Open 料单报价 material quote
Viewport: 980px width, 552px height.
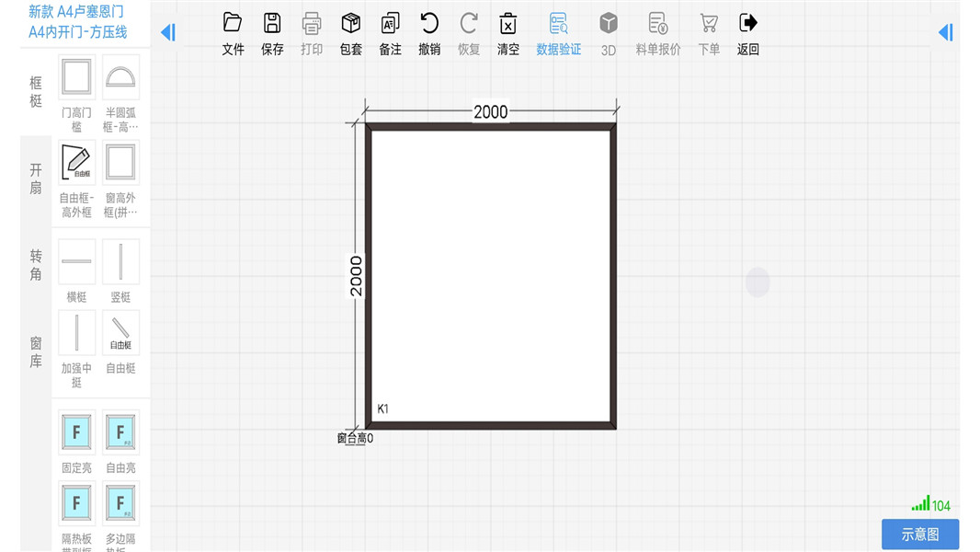[x=657, y=24]
